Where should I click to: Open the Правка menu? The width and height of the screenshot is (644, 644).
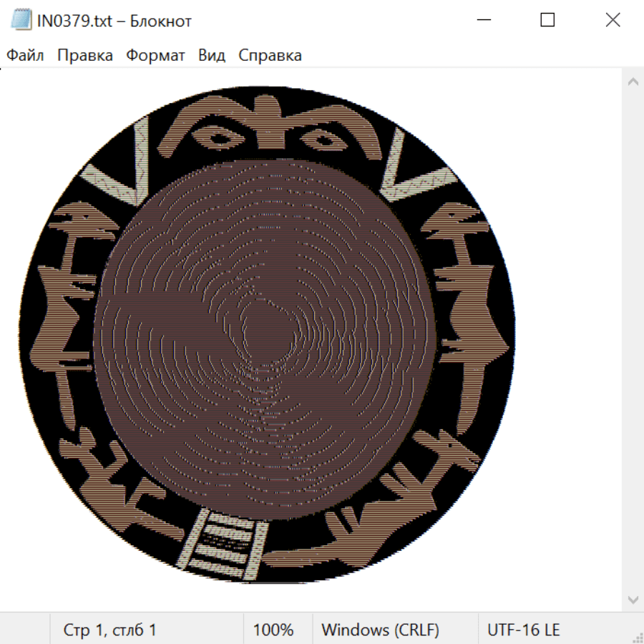click(85, 56)
